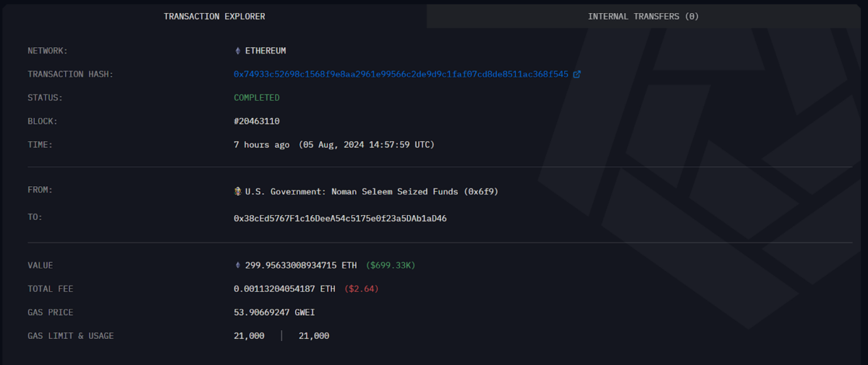868x365 pixels.
Task: Click the VALUE label
Action: pos(41,266)
